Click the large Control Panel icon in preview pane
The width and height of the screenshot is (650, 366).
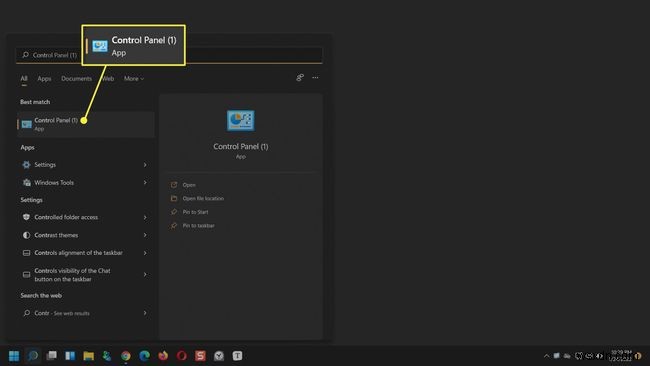240,121
